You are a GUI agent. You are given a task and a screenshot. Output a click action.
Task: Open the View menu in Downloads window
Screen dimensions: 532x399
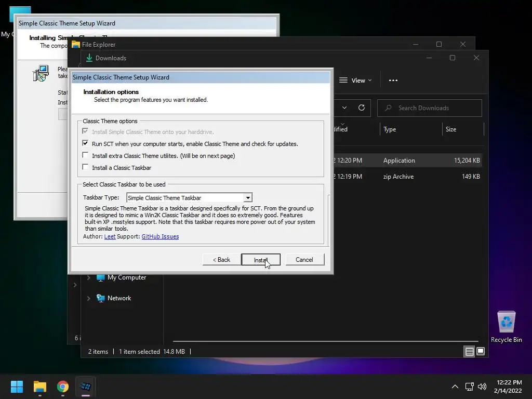[x=355, y=81]
